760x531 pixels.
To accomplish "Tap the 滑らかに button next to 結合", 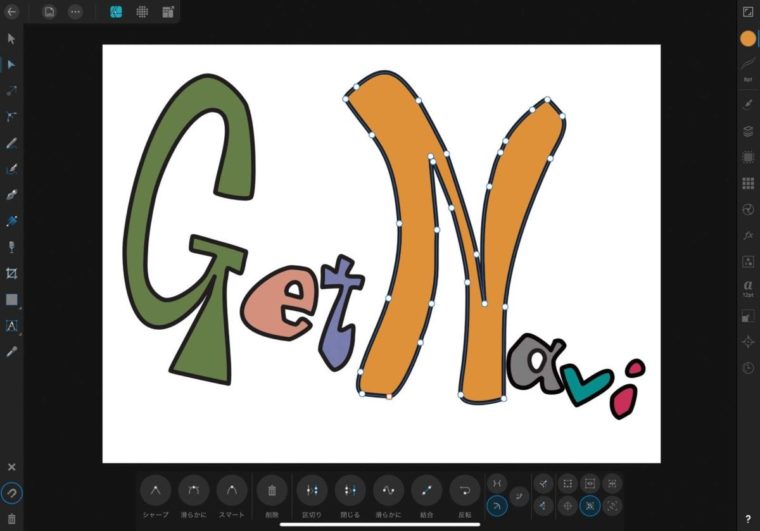I will point(388,491).
